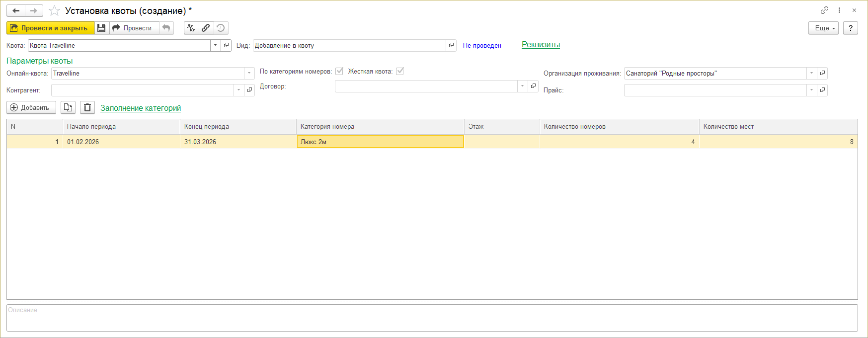Expand the Контрагент dropdown
868x338 pixels.
click(x=238, y=90)
